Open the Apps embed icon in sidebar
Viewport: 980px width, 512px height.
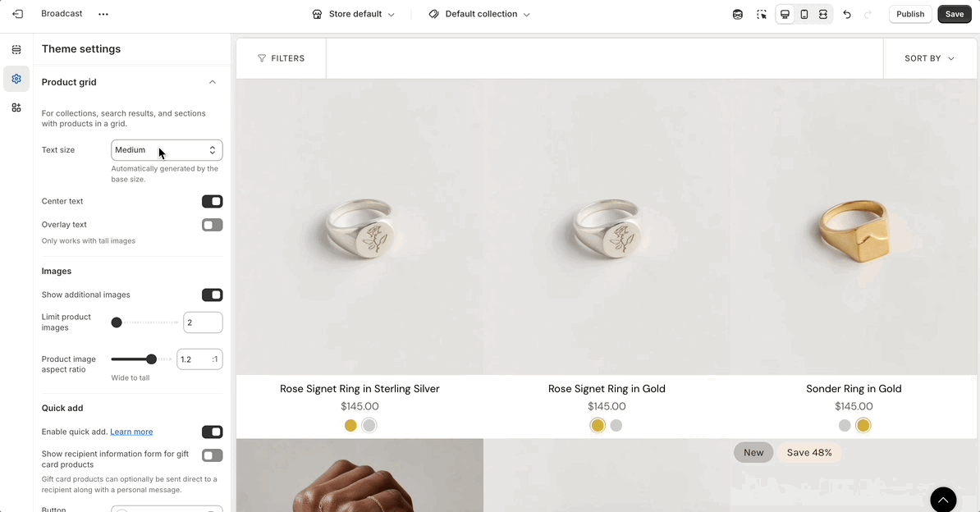[x=16, y=107]
